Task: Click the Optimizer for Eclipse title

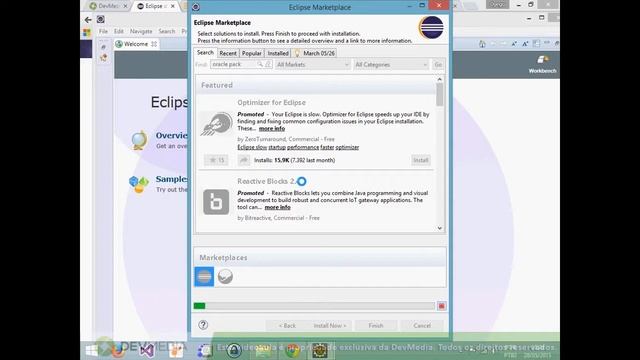Action: [x=271, y=102]
